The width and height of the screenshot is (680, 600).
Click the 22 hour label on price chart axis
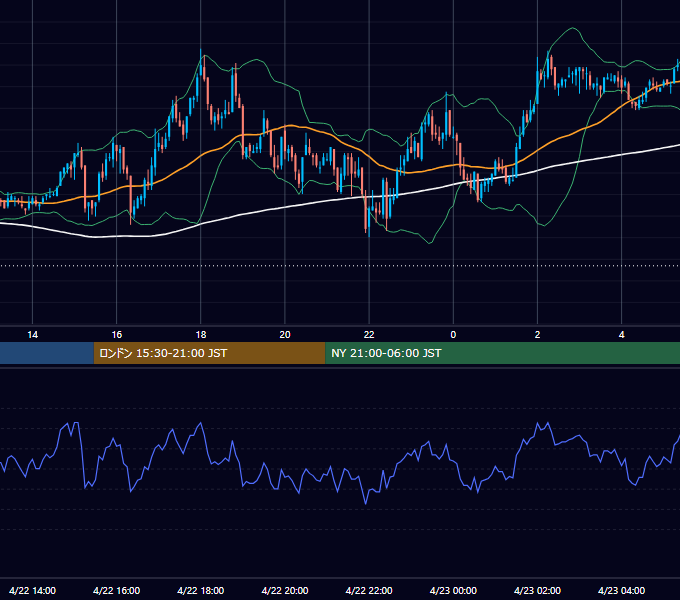click(x=369, y=335)
